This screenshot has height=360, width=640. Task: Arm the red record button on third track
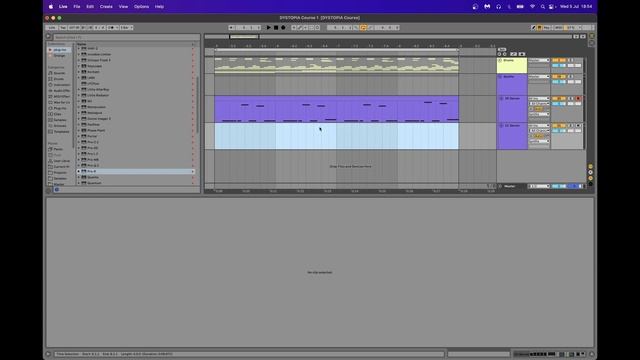point(578,98)
